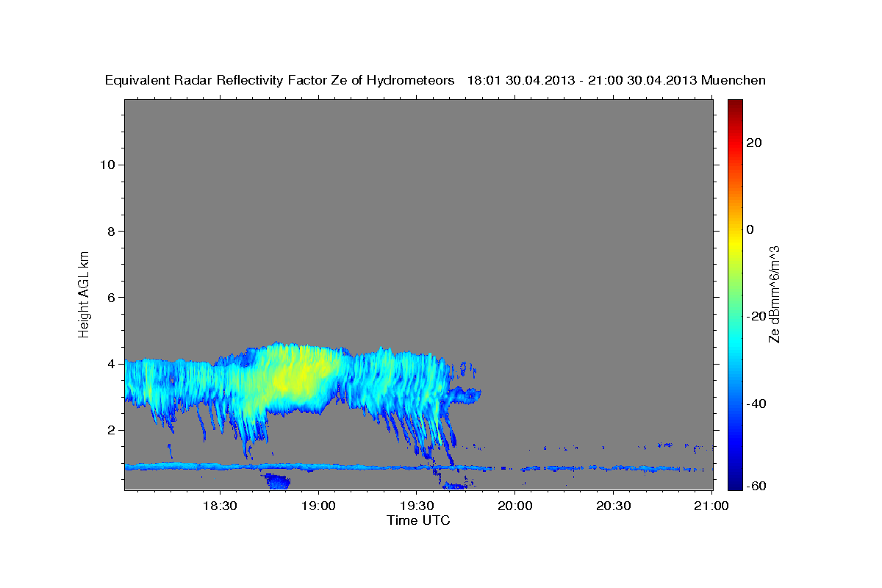Click the 21:00 time tick label
This screenshot has width=882, height=588.
tap(711, 506)
